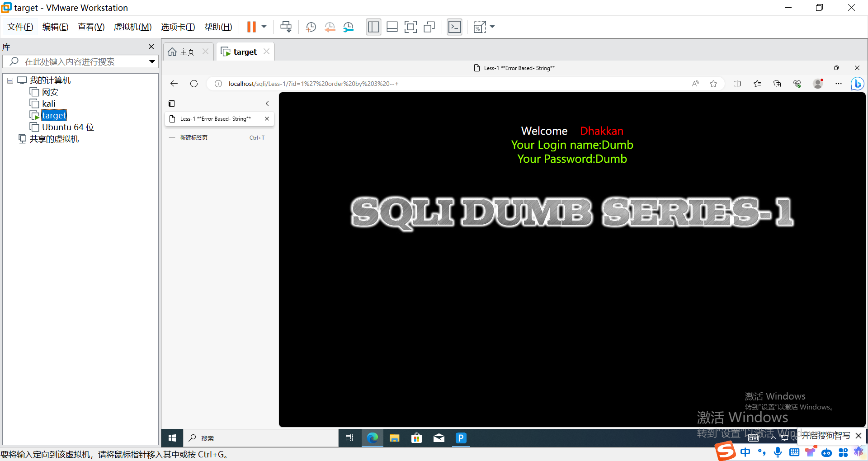Click the stretch guest display icon
Image resolution: width=868 pixels, height=461 pixels.
click(x=479, y=27)
